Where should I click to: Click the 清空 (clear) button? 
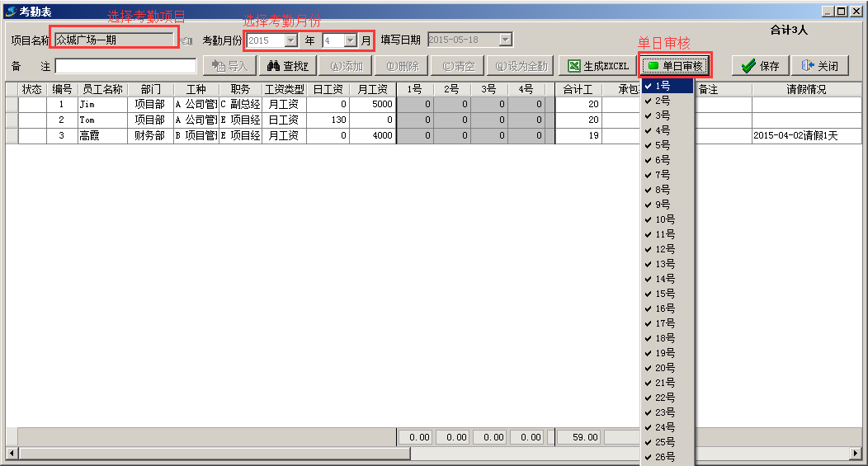point(458,66)
